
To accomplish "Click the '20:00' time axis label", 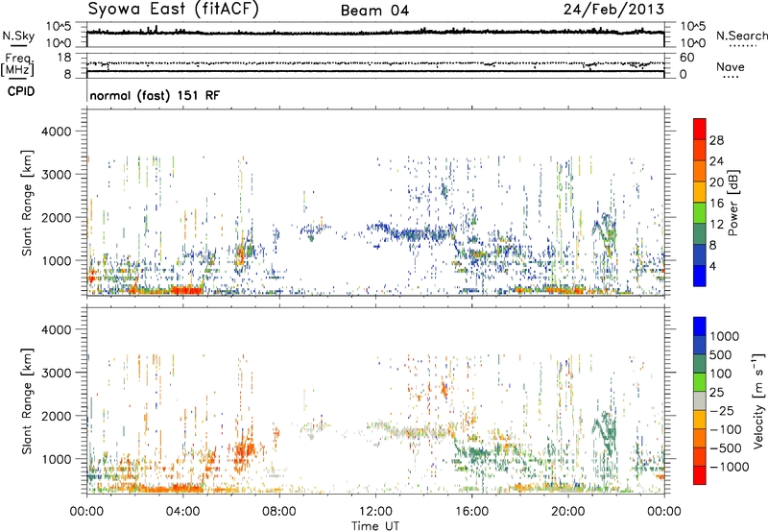I will pos(567,512).
